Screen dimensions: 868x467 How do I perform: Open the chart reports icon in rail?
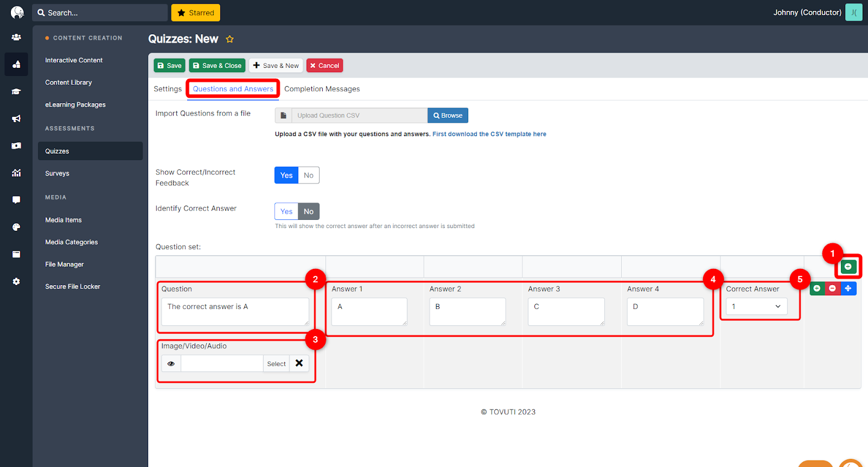tap(16, 173)
